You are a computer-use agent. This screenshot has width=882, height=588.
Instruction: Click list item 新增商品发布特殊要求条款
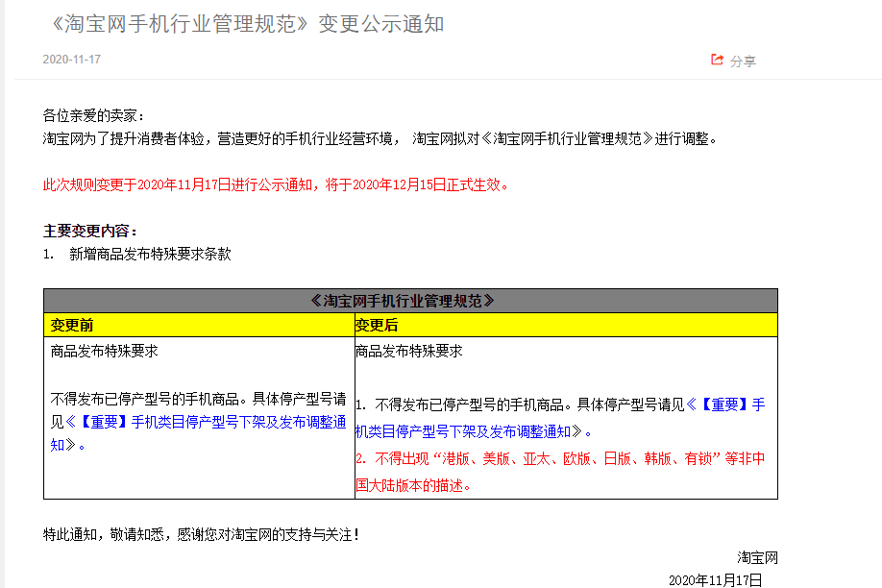coord(150,255)
